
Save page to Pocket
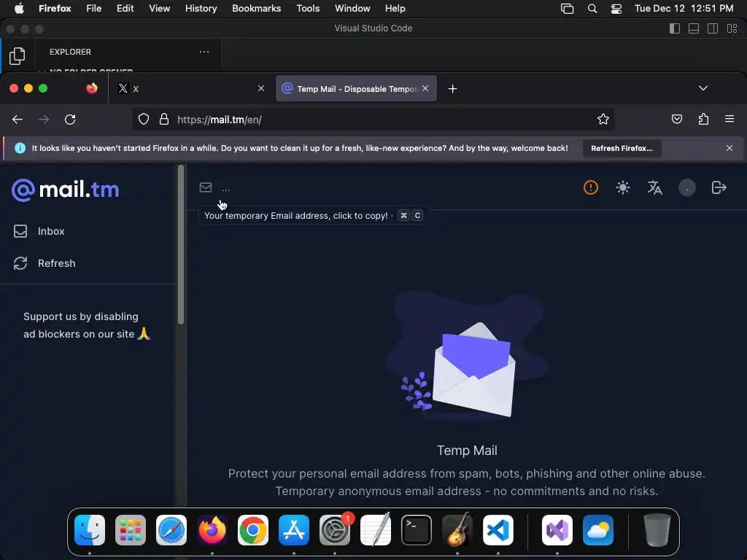click(x=676, y=119)
